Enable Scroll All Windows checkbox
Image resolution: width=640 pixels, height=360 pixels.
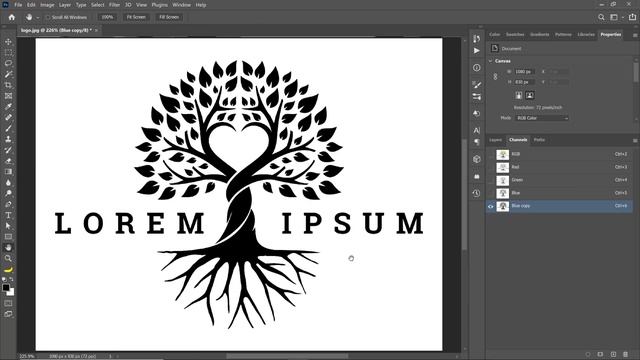(x=48, y=17)
